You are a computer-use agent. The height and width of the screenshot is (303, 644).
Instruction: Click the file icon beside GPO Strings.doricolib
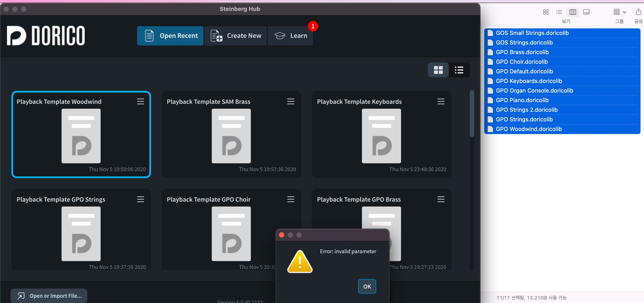(490, 119)
